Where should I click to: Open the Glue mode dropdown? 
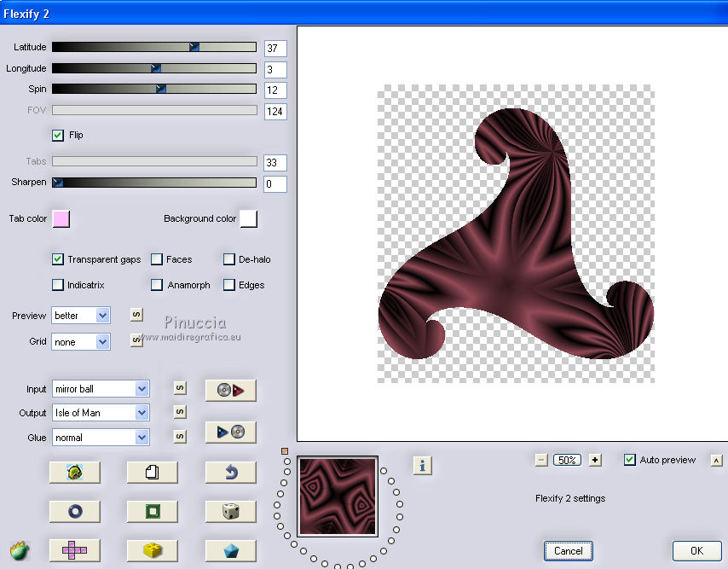click(101, 438)
